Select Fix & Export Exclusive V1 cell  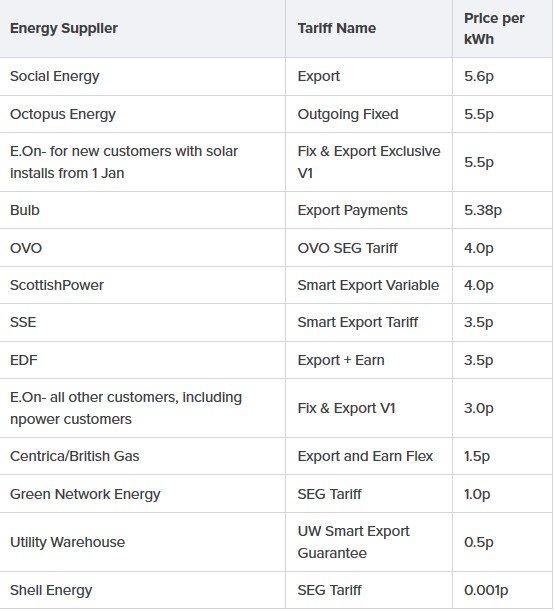[369, 162]
